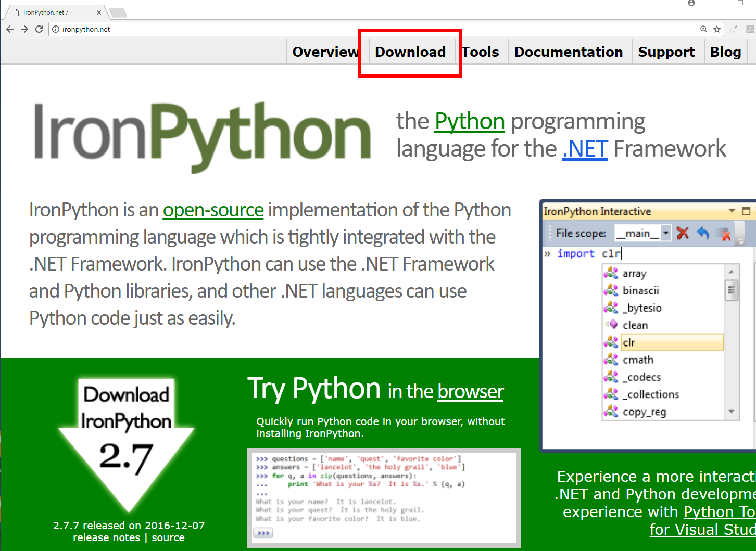756x551 pixels.
Task: Open the for Visual Studio link
Action: point(702,530)
